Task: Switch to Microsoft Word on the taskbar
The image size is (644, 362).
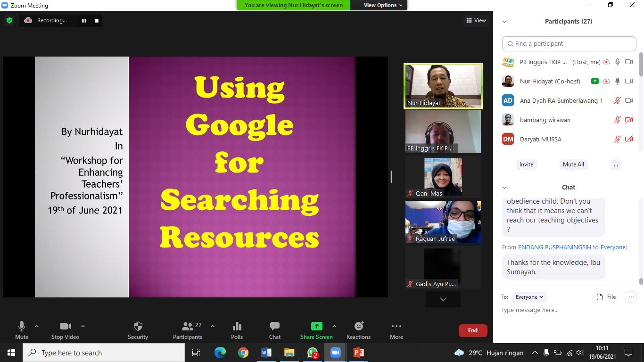Action: (266, 353)
